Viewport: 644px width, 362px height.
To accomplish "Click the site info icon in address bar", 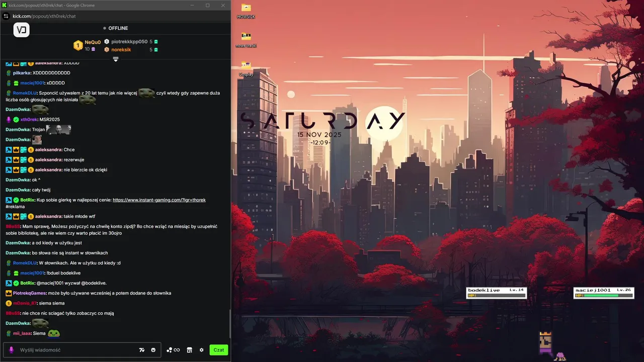I will point(6,16).
